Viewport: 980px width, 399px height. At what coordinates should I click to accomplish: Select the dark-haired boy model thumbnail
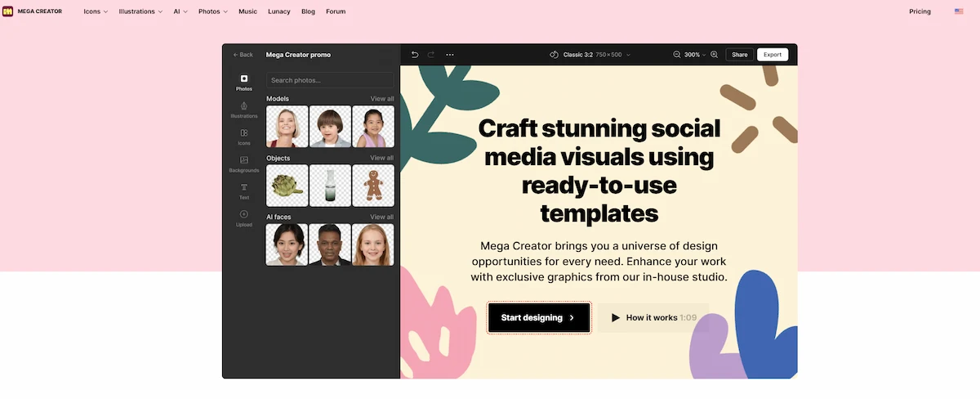330,127
